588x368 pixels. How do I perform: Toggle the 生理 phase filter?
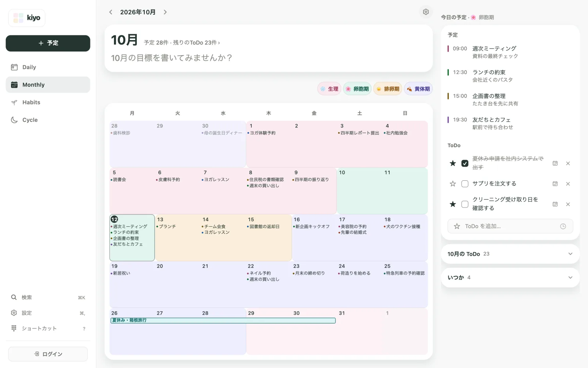point(329,89)
